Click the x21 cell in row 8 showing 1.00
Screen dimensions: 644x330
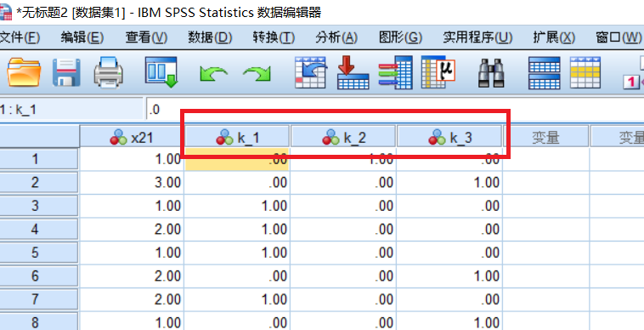tap(132, 321)
